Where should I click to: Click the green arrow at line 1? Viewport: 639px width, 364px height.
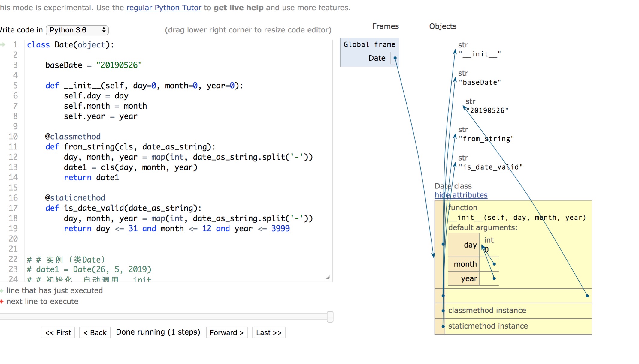click(x=3, y=45)
